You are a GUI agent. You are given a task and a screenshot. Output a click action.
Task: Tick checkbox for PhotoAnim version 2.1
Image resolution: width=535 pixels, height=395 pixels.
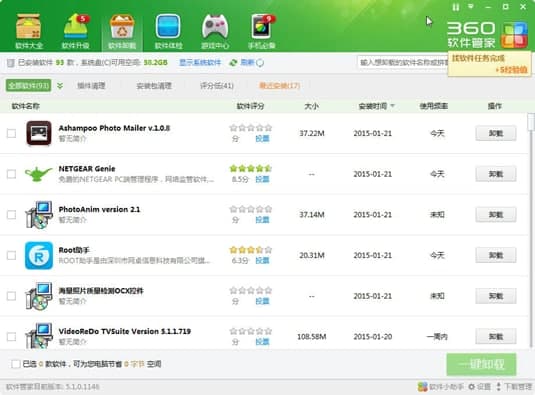[11, 215]
